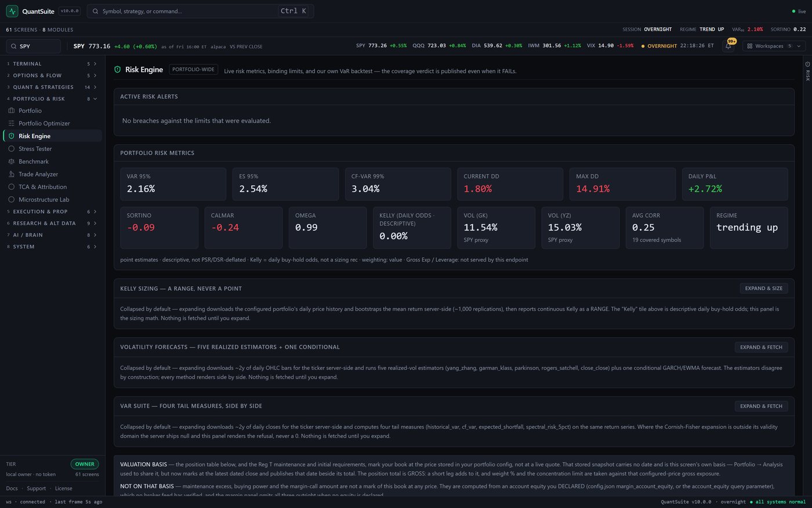Click the v10.0.0 version badge

pyautogui.click(x=70, y=11)
